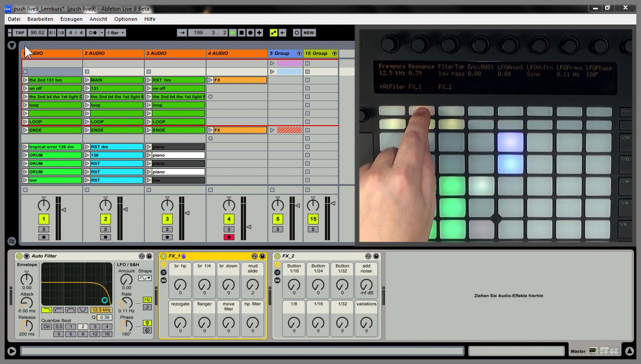This screenshot has height=364, width=641.
Task: Launch the 126 clip in track 2
Action: (x=87, y=155)
